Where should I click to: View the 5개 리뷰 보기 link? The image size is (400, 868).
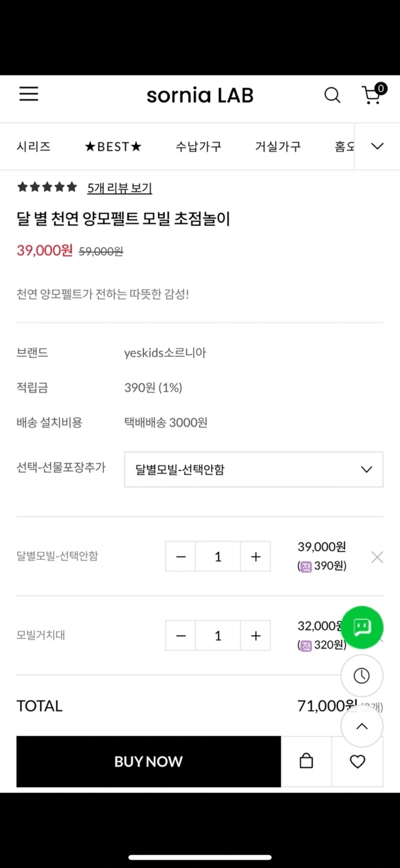(x=119, y=188)
